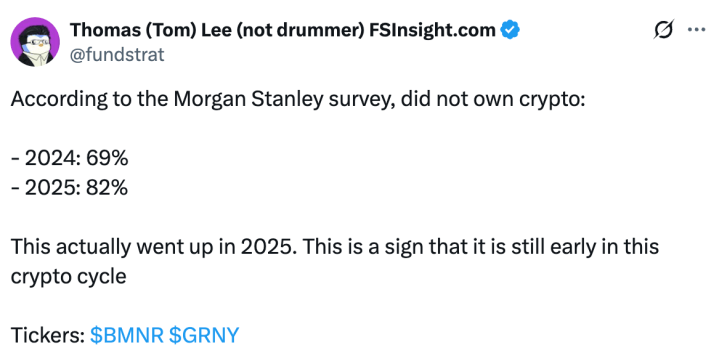Open the penguin profile avatar

35,42
